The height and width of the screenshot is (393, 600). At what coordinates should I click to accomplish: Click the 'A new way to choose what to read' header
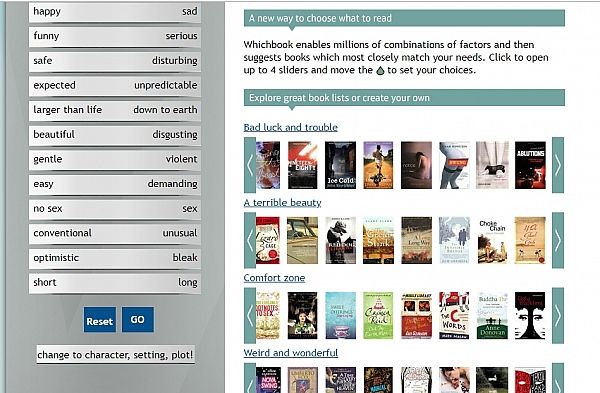tap(404, 18)
